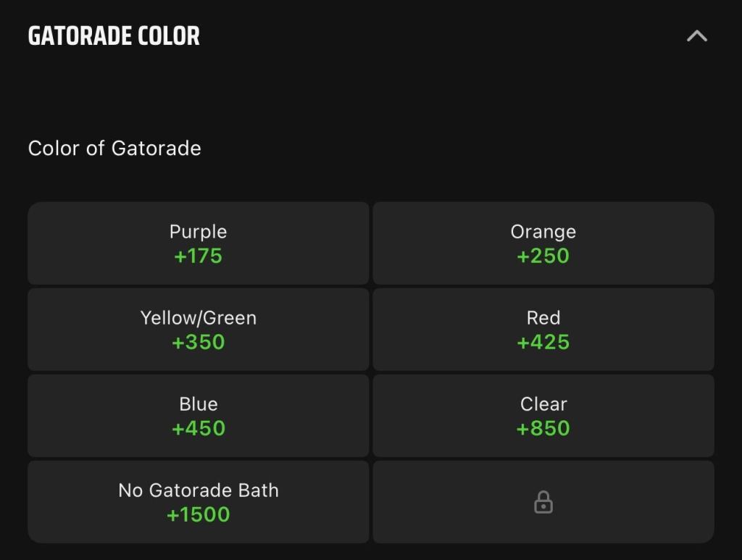Screen dimensions: 742x560
Task: Pick the Blue Gatorade option
Action: tap(199, 416)
